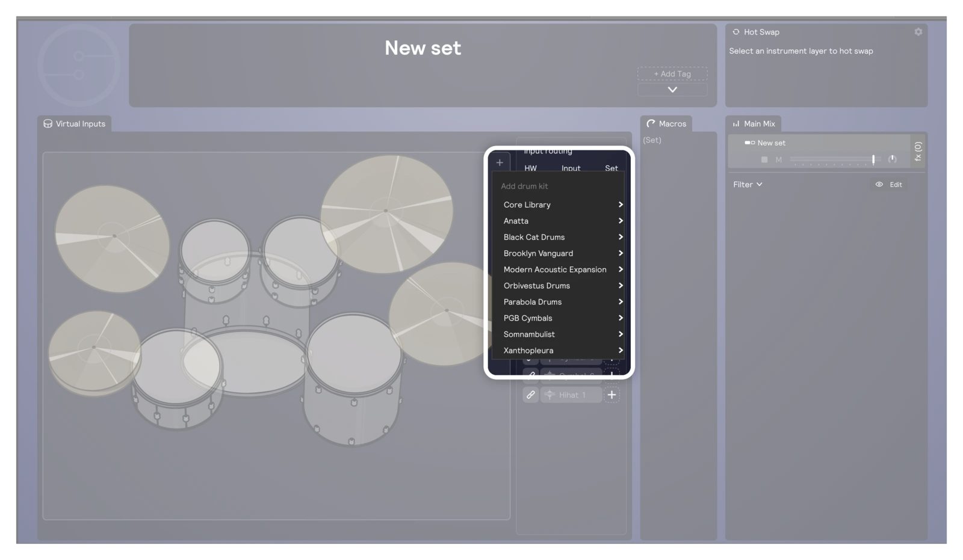963x560 pixels.
Task: Select the Hihat 1 input slot
Action: click(571, 395)
